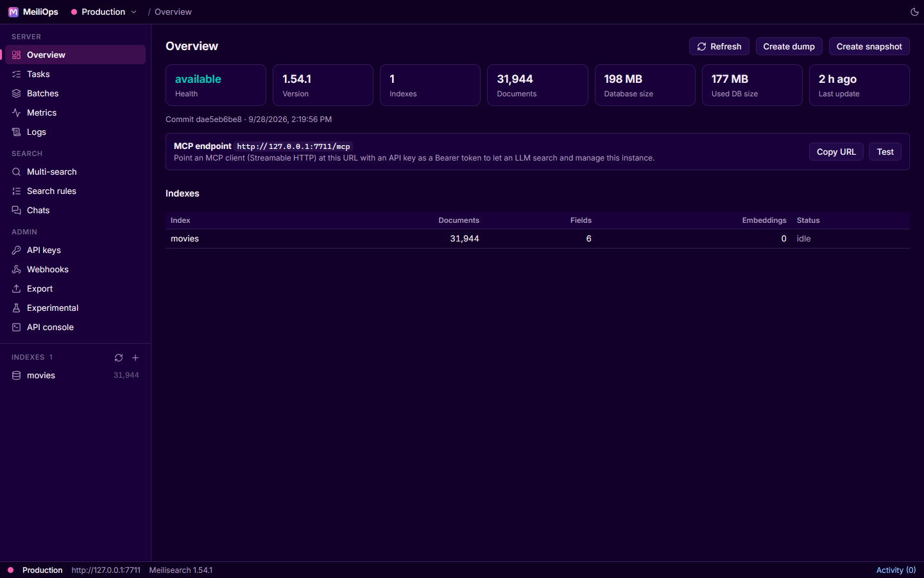Viewport: 924px width, 578px height.
Task: Copy the MCP endpoint URL
Action: click(x=836, y=152)
